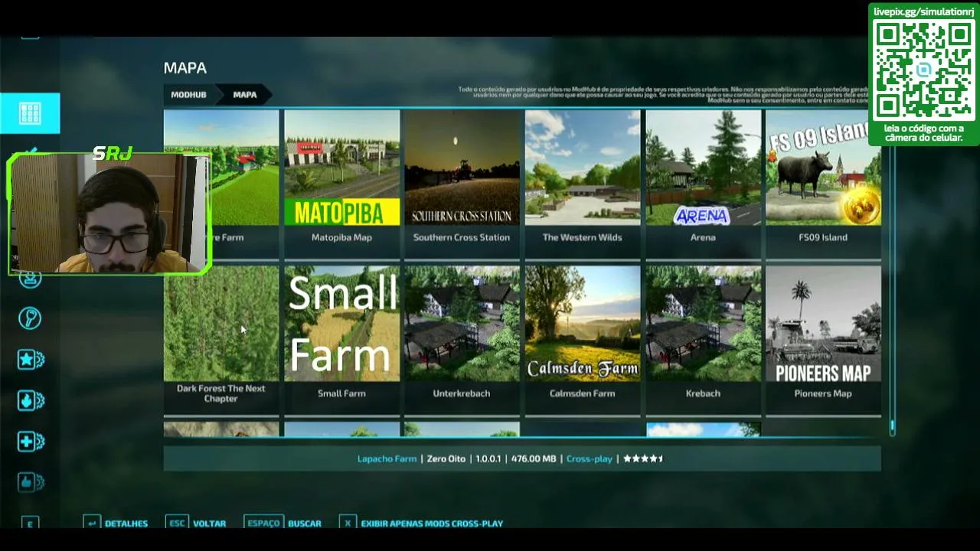
Task: Select the Arena map thumbnail
Action: (x=703, y=168)
